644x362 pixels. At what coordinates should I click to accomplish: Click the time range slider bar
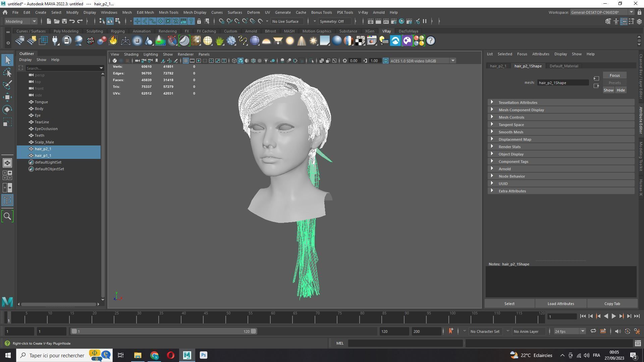(164, 331)
